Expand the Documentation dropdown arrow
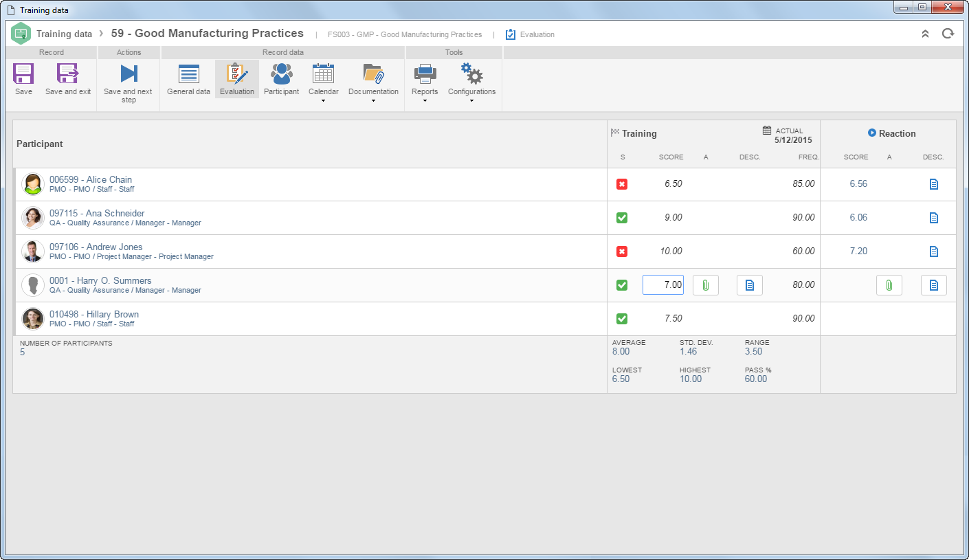 click(x=373, y=101)
